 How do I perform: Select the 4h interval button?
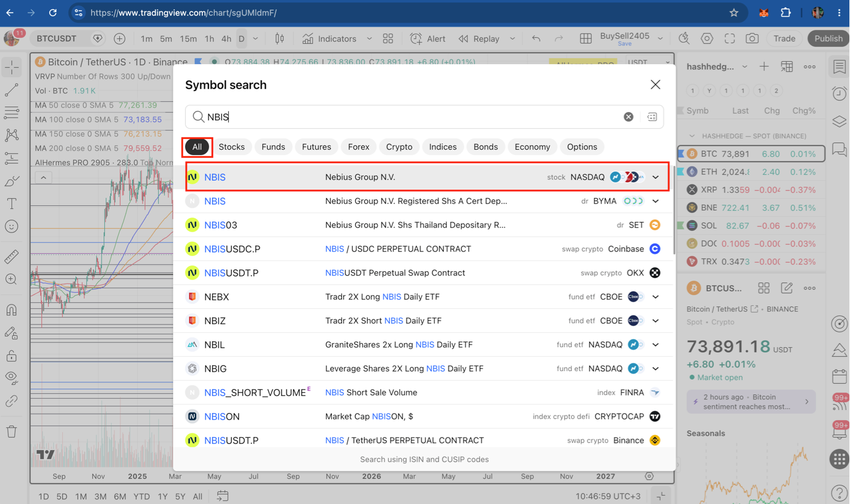tap(226, 39)
